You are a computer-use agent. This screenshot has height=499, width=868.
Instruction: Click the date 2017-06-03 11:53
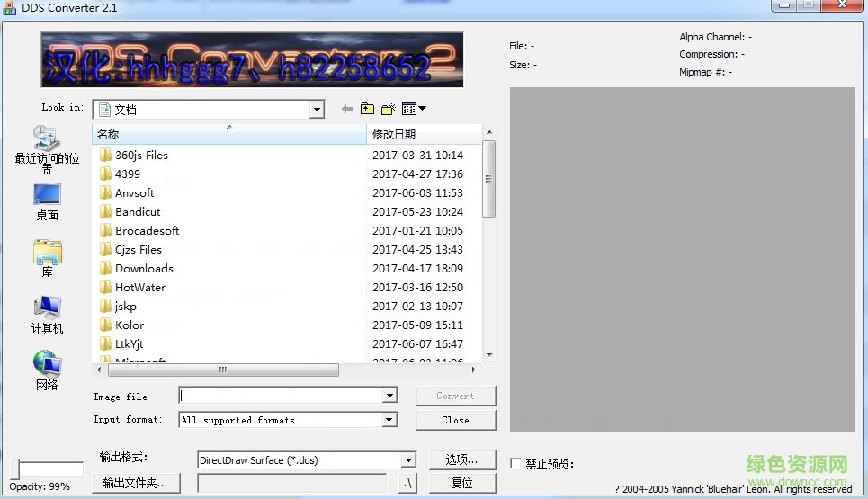pos(417,192)
